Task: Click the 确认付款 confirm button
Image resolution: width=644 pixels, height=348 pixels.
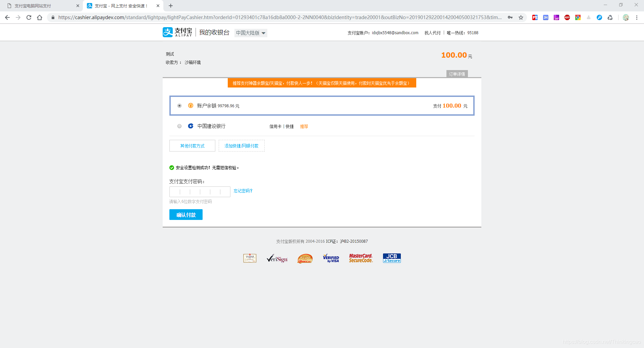Action: point(186,215)
